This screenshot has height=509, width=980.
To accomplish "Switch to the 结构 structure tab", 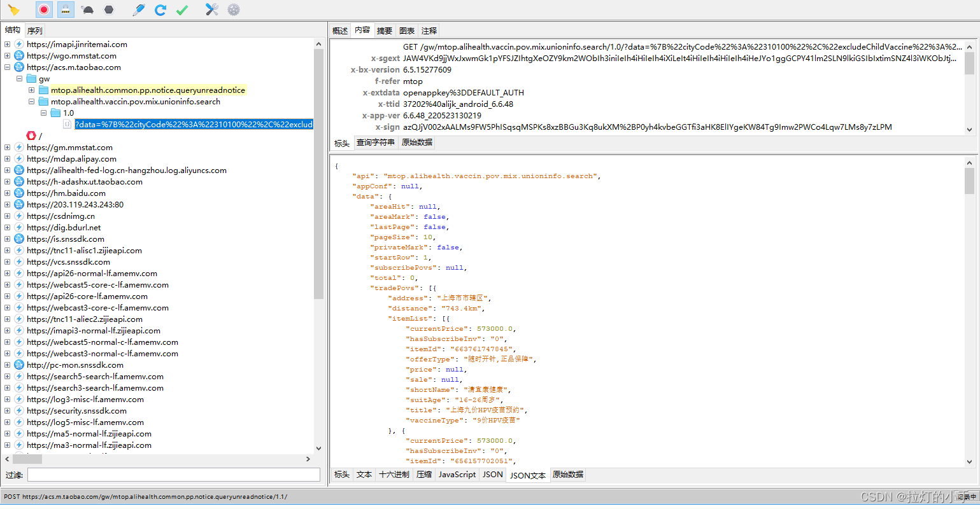I will pyautogui.click(x=13, y=30).
